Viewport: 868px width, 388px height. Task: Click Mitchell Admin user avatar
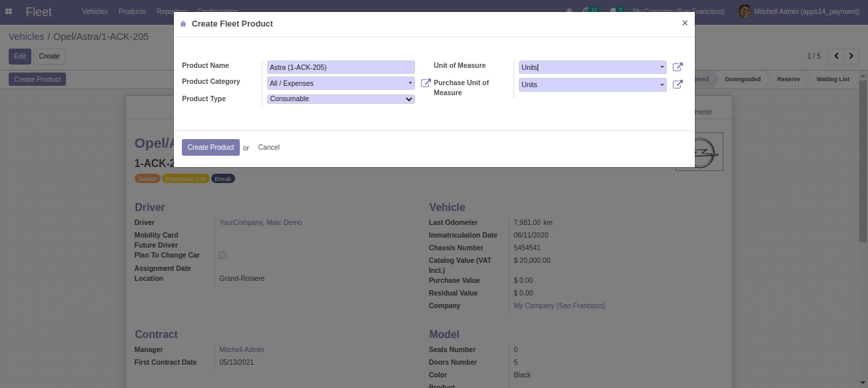tap(744, 11)
